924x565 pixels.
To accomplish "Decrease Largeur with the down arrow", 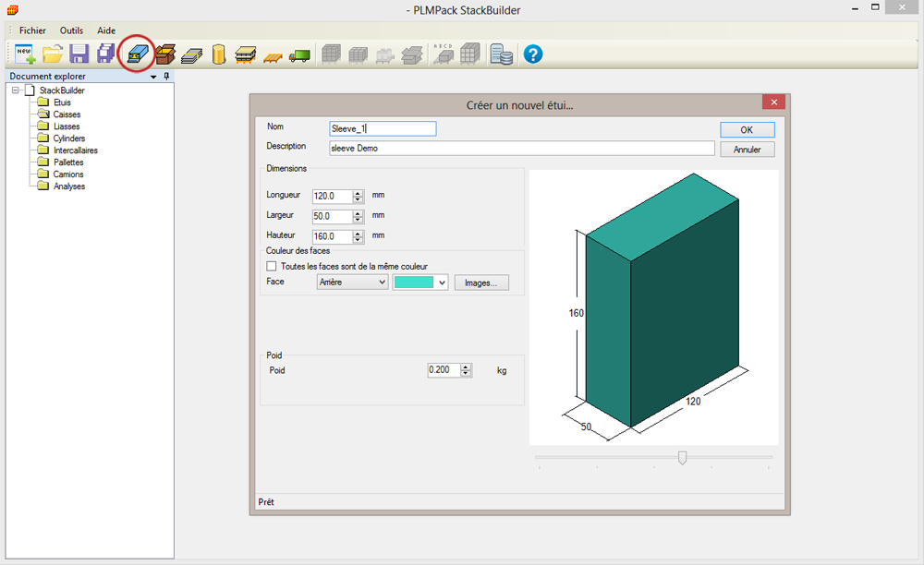I will point(358,220).
